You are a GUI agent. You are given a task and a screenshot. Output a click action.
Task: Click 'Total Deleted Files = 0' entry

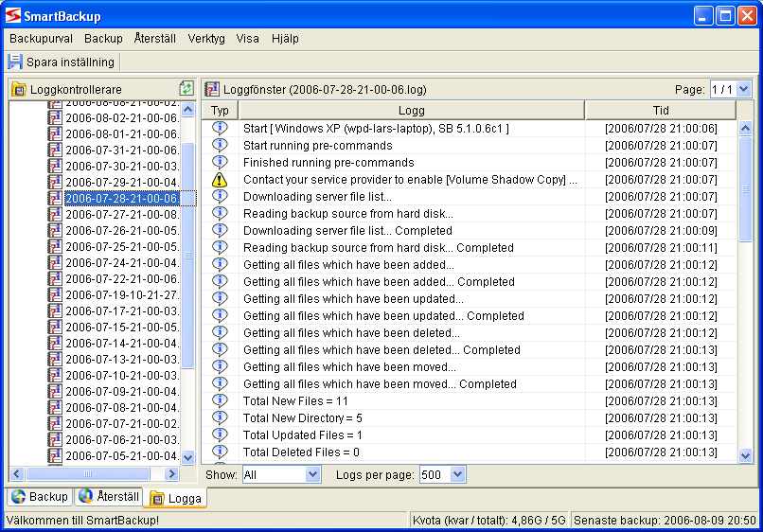tap(301, 452)
